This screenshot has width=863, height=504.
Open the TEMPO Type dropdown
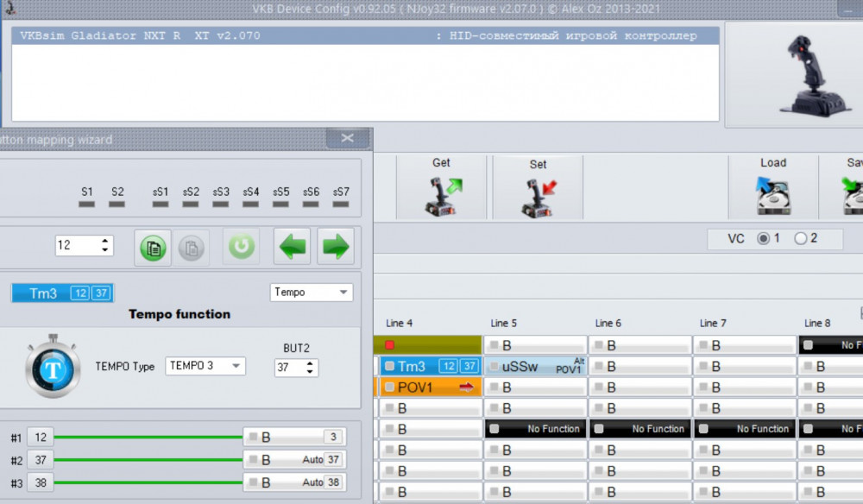coord(205,366)
